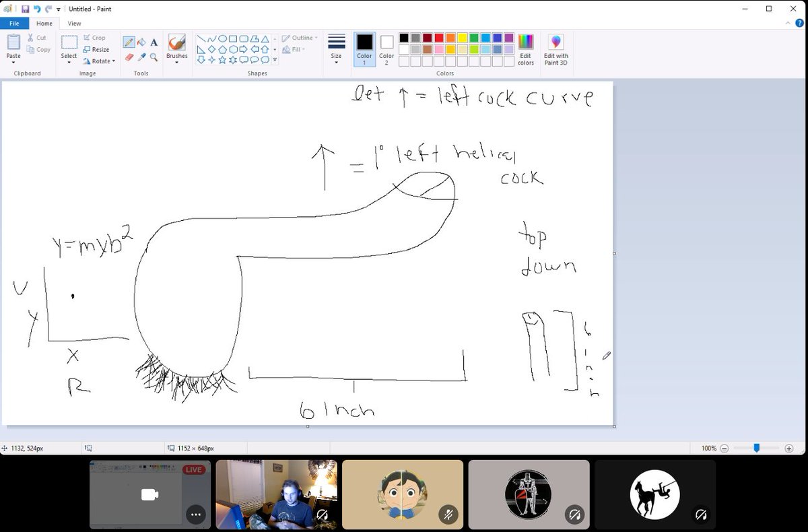Screen dimensions: 808x532
Task: Select the Magnifier tool
Action: pos(154,57)
